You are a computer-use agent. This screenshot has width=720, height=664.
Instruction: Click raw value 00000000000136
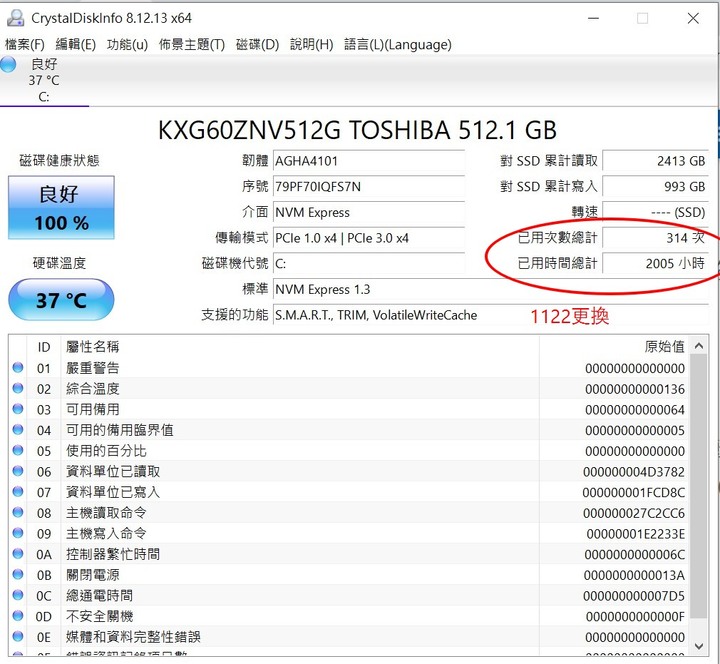pos(635,389)
